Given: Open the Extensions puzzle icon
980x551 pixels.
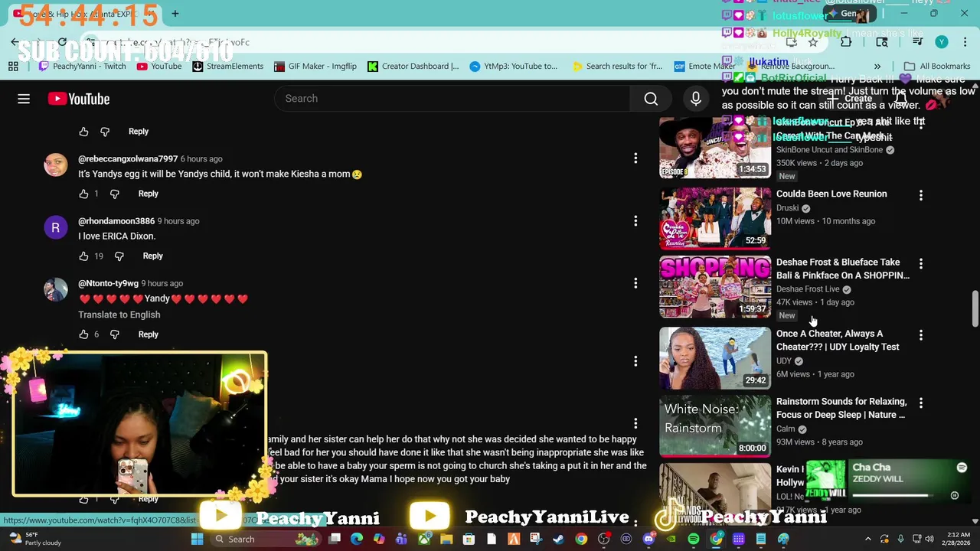Looking at the screenshot, I should [846, 42].
